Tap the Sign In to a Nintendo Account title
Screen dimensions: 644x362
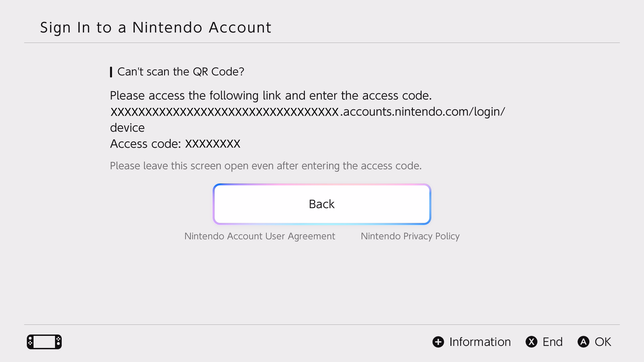click(156, 27)
